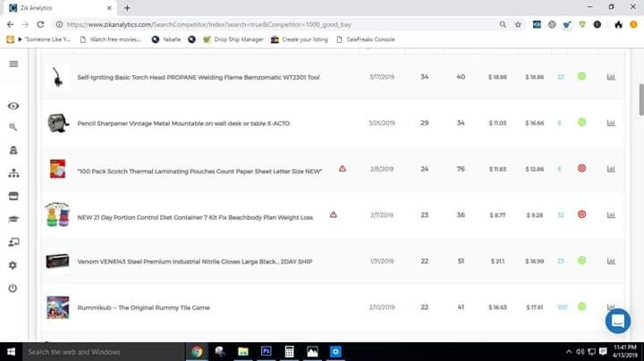Open Venom Nitrile Gloves product title
644x361 pixels.
click(x=189, y=261)
